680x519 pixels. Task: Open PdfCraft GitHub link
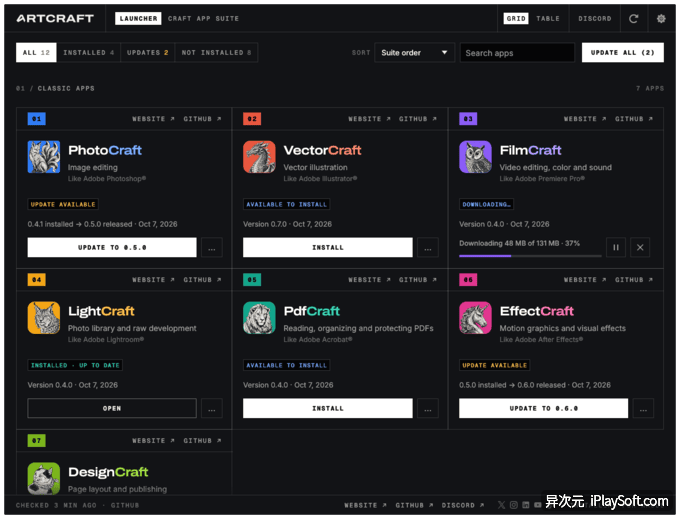point(418,280)
